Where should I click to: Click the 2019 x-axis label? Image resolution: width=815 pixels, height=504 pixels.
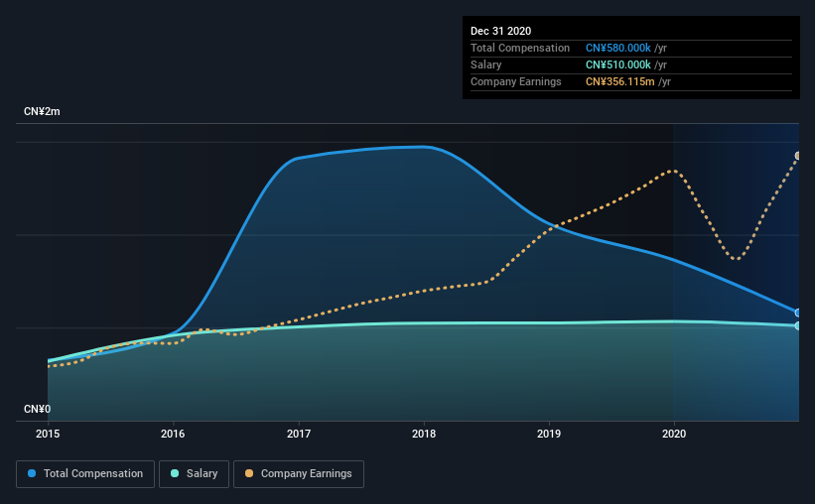(549, 434)
